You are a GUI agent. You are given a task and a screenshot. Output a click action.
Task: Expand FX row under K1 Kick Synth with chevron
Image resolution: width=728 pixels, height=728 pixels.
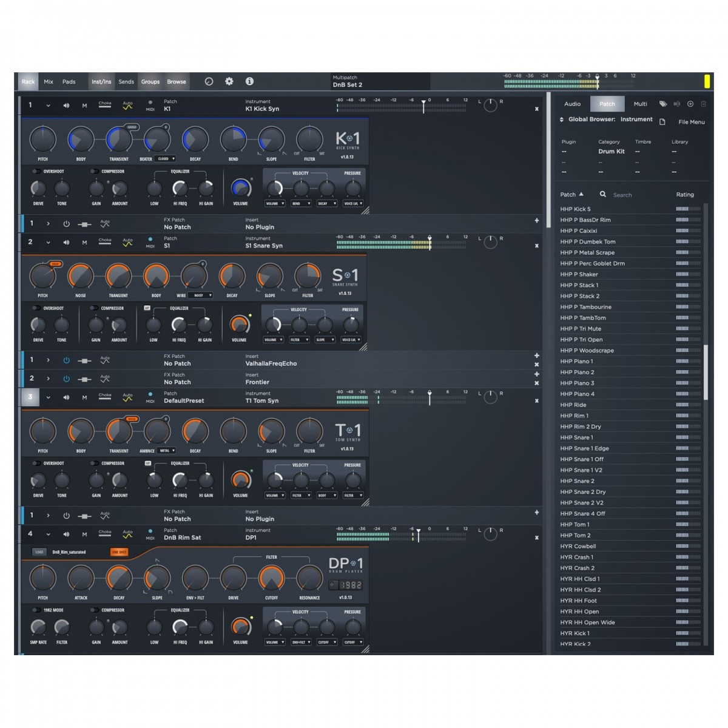[48, 224]
